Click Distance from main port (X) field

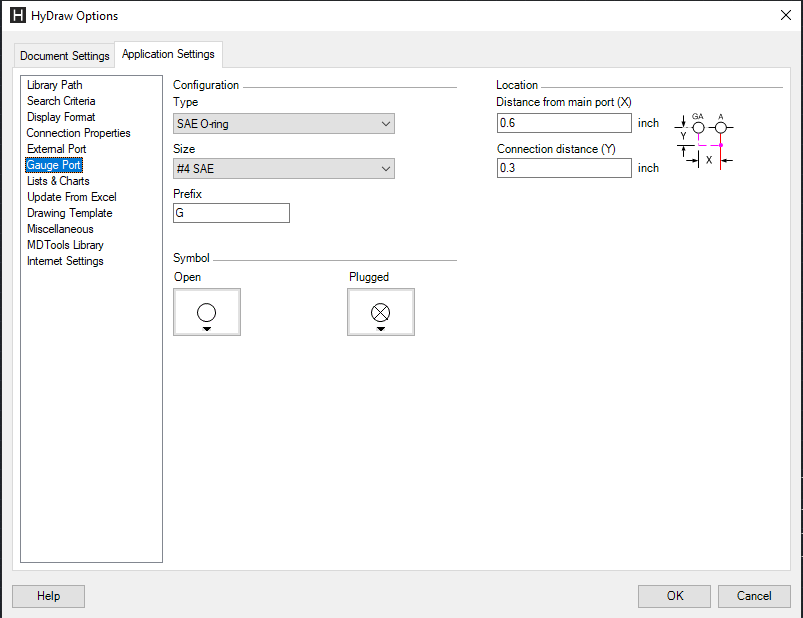click(x=564, y=123)
